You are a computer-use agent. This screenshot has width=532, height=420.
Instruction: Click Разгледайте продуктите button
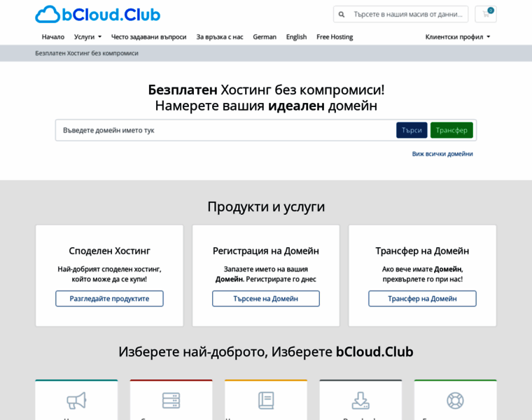[x=110, y=298]
